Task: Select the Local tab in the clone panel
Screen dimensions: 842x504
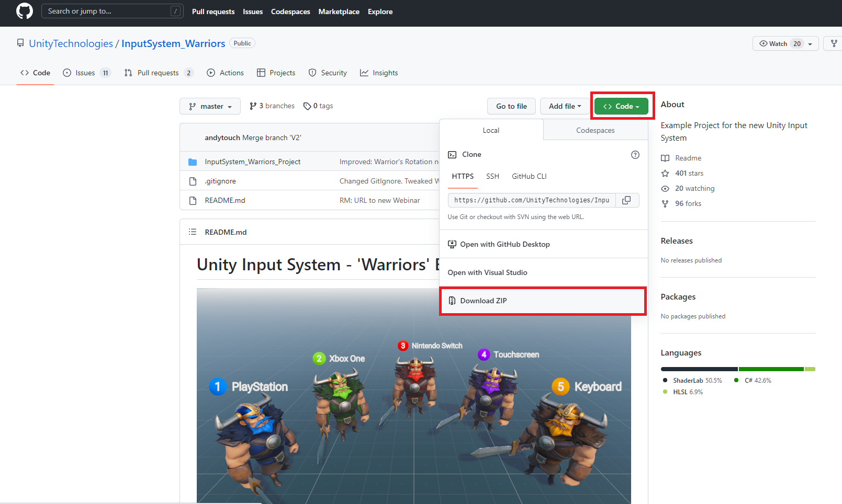Action: [491, 130]
